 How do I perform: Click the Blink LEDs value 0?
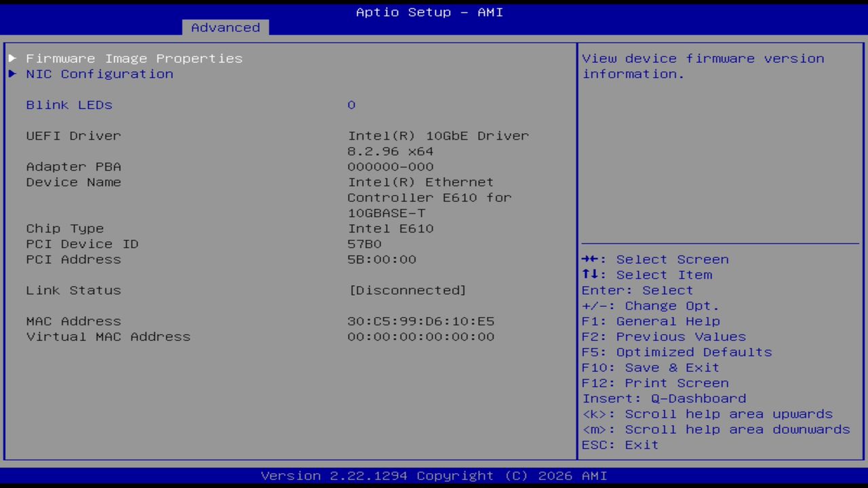point(351,105)
